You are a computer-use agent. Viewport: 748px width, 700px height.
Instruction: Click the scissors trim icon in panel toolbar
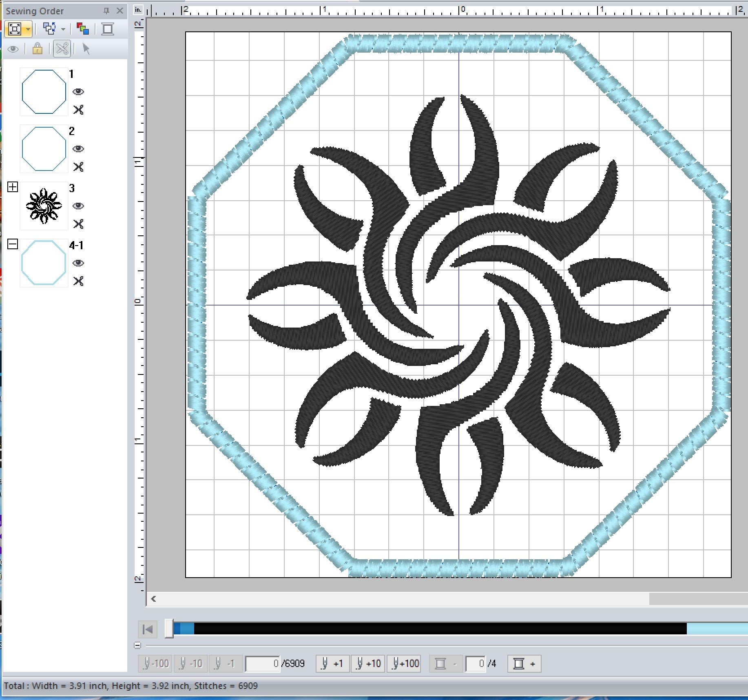coord(62,49)
